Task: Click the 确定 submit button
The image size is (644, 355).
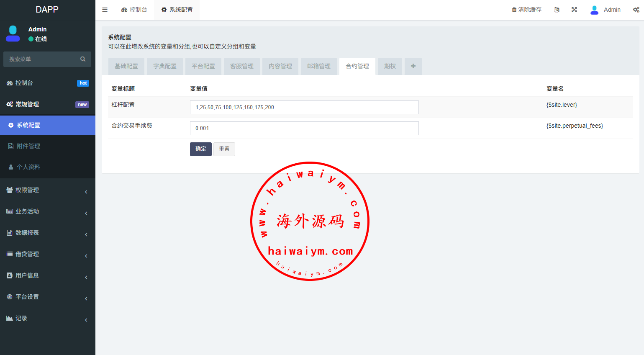Action: point(201,149)
